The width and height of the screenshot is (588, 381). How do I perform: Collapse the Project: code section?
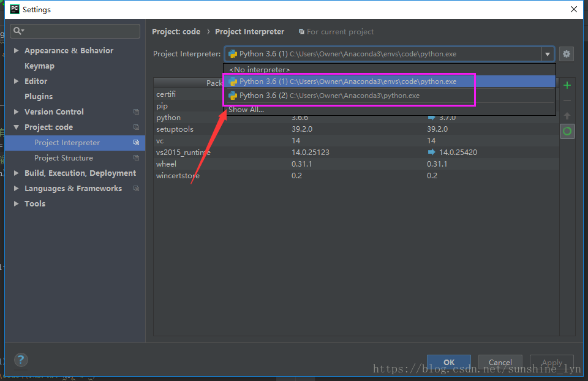(16, 127)
